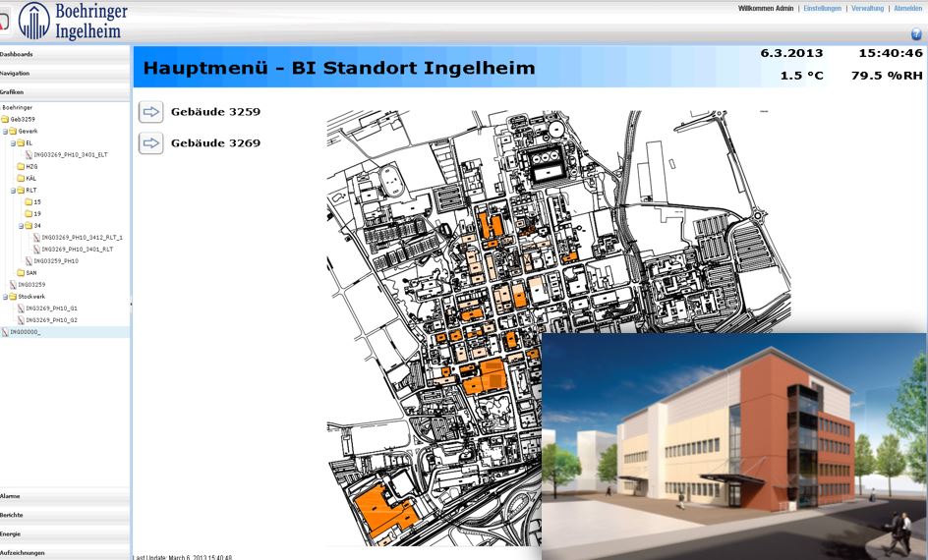Click the folder icon labeled 15
Image resolution: width=928 pixels, height=560 pixels.
coord(29,202)
